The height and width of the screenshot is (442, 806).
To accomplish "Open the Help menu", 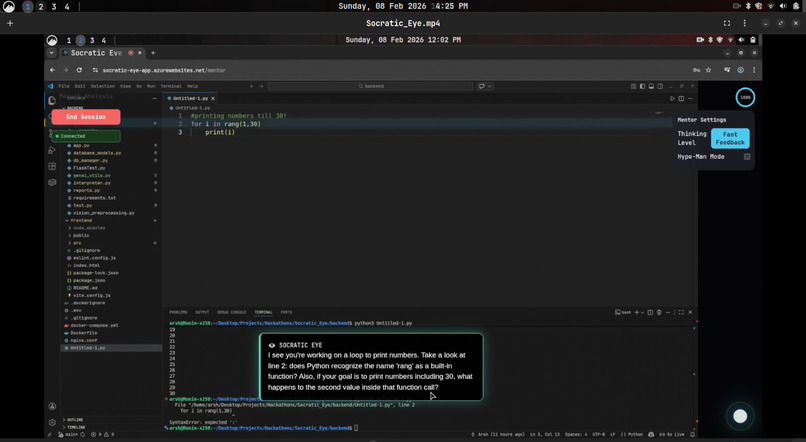I will (x=192, y=86).
